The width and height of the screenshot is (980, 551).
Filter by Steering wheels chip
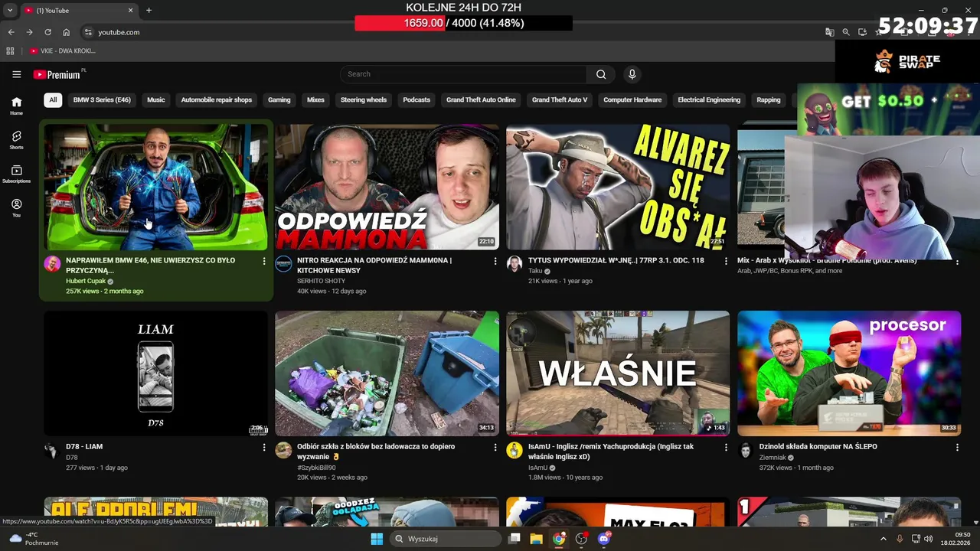tap(364, 99)
